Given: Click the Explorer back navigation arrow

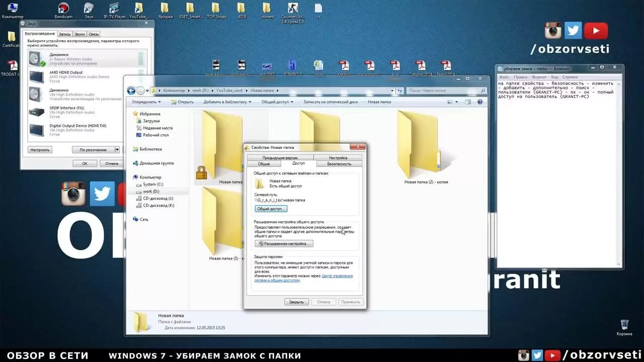Looking at the screenshot, I should click(131, 90).
